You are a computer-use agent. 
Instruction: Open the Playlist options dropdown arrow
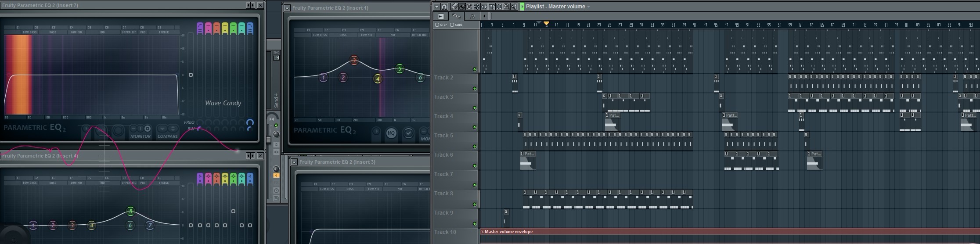[x=437, y=7]
